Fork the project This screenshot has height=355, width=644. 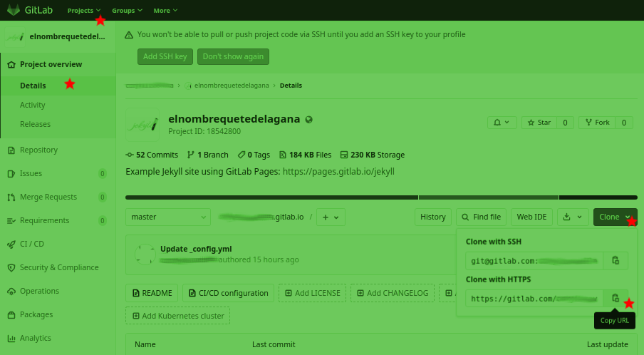coord(597,123)
